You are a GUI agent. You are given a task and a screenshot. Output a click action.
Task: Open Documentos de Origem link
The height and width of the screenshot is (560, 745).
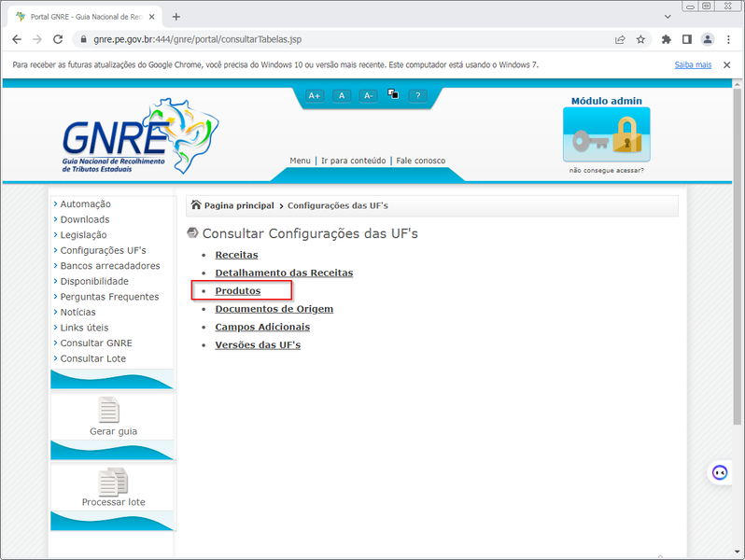(274, 309)
